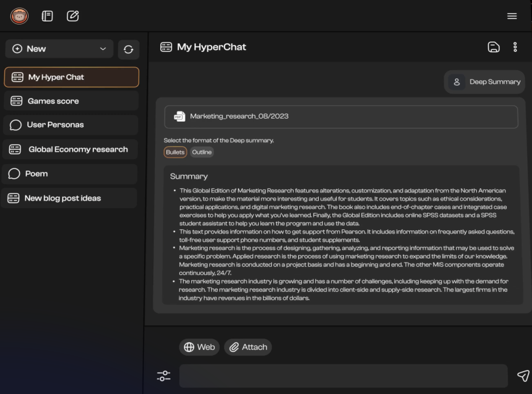This screenshot has width=532, height=394.
Task: Toggle the Web search option
Action: [x=199, y=347]
